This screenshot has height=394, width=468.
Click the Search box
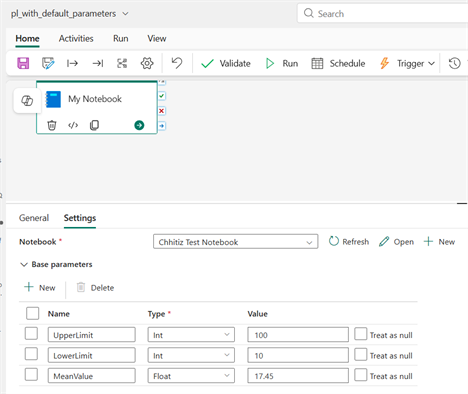coord(383,13)
